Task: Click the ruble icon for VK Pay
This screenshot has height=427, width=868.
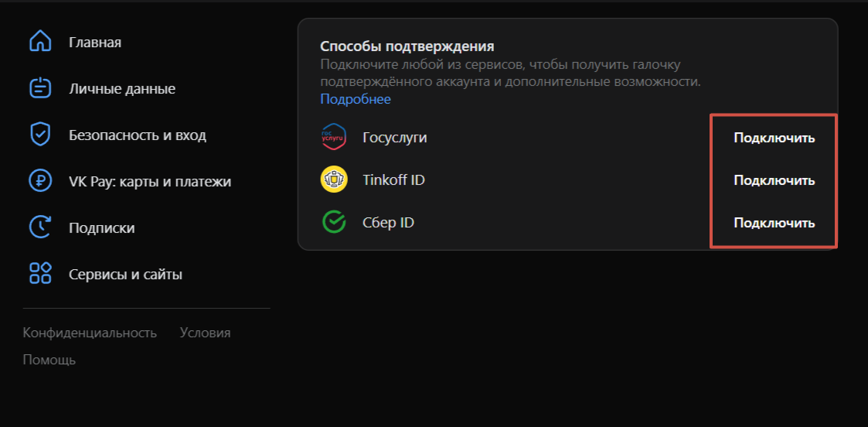Action: pyautogui.click(x=40, y=181)
